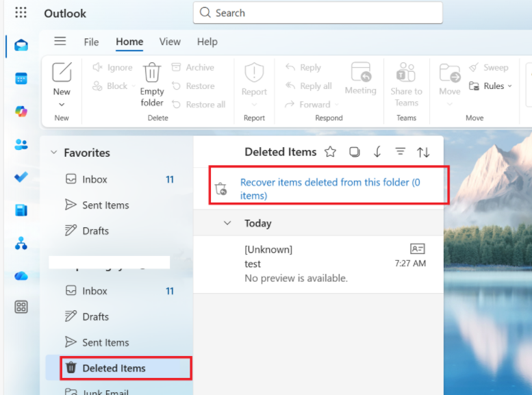Click the select all messages icon

point(354,152)
